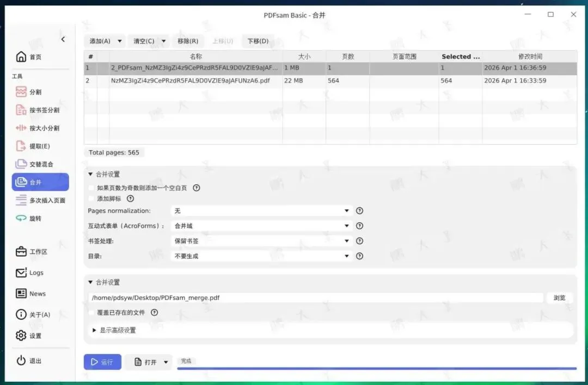Viewport: 588px width, 385px height.
Task: Open the Pages normalization combo box
Action: click(262, 210)
